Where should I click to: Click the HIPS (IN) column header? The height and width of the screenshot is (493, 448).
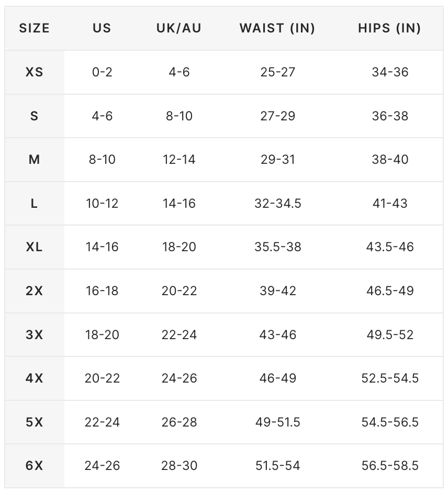point(390,28)
